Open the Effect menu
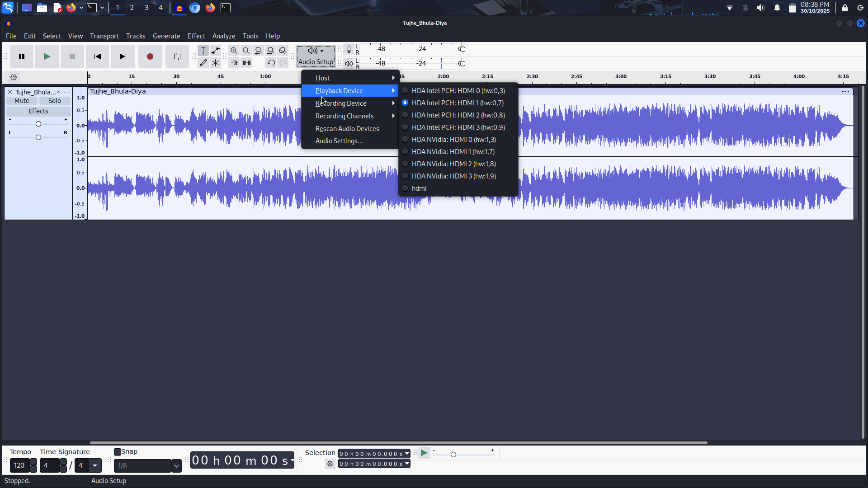 [x=196, y=36]
